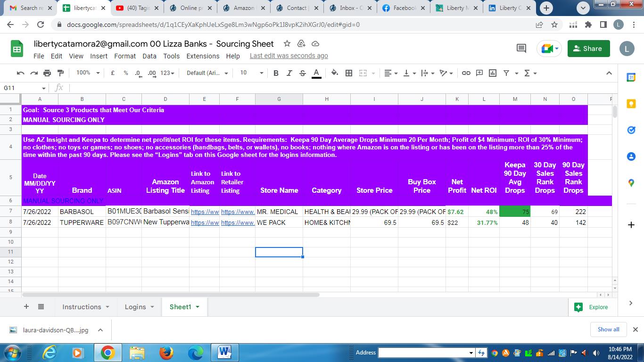Collapse the menus with the toolbar chevron
Viewport: 644px width, 362px height.
(609, 73)
